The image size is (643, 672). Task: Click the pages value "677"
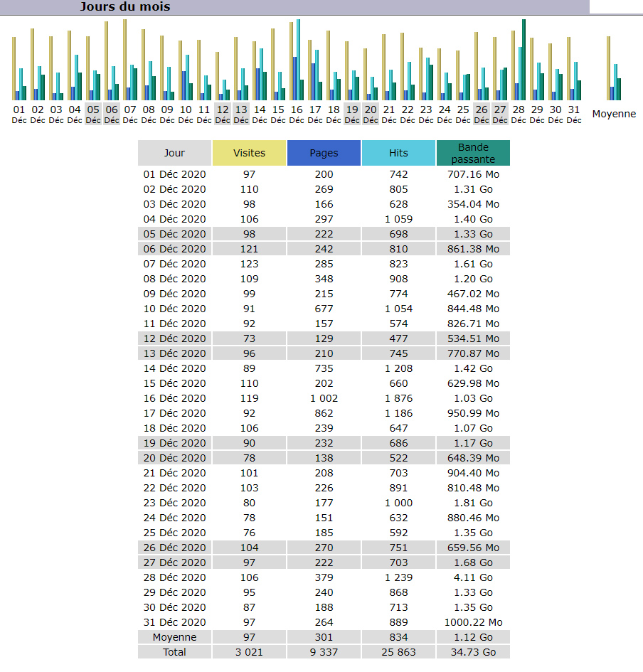pos(324,309)
